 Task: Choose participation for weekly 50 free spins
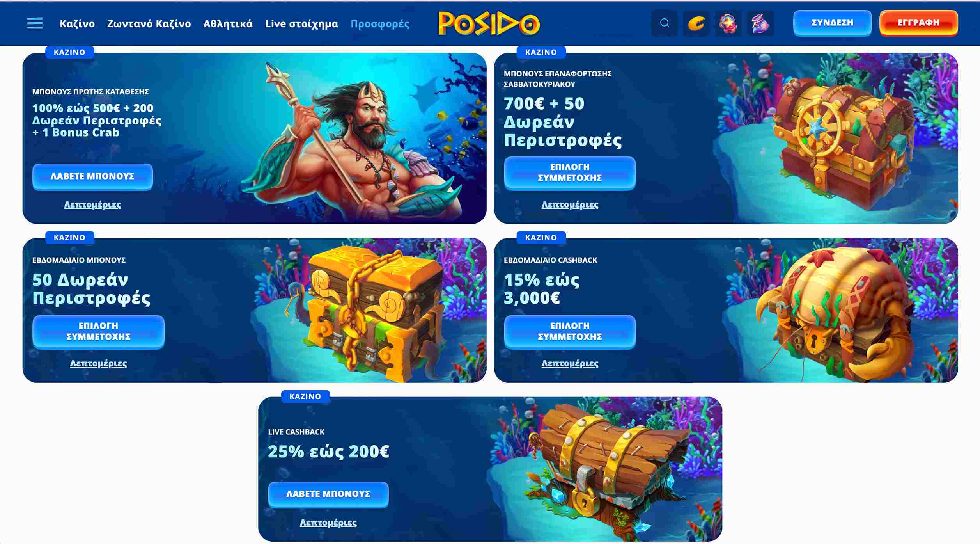pyautogui.click(x=98, y=331)
